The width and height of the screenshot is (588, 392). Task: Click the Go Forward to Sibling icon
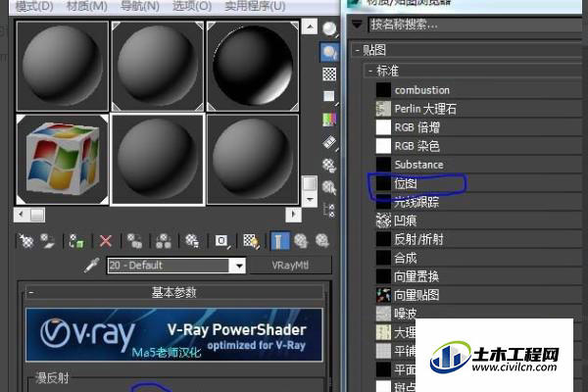(x=322, y=241)
